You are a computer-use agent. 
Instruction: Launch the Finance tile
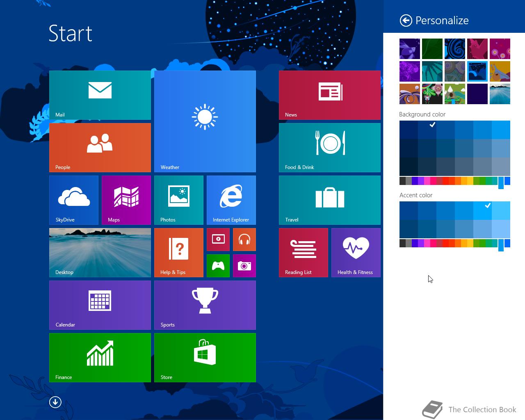pyautogui.click(x=100, y=358)
